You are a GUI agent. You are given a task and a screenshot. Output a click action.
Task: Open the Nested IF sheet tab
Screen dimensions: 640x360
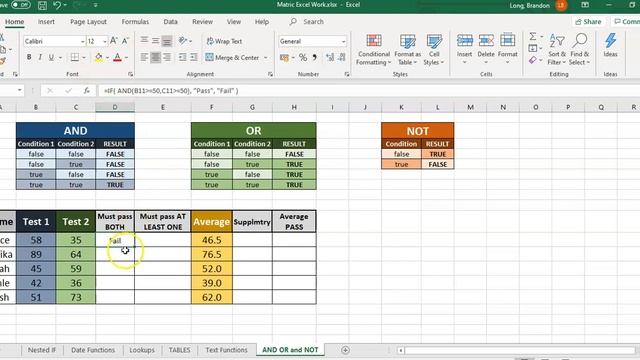point(42,350)
